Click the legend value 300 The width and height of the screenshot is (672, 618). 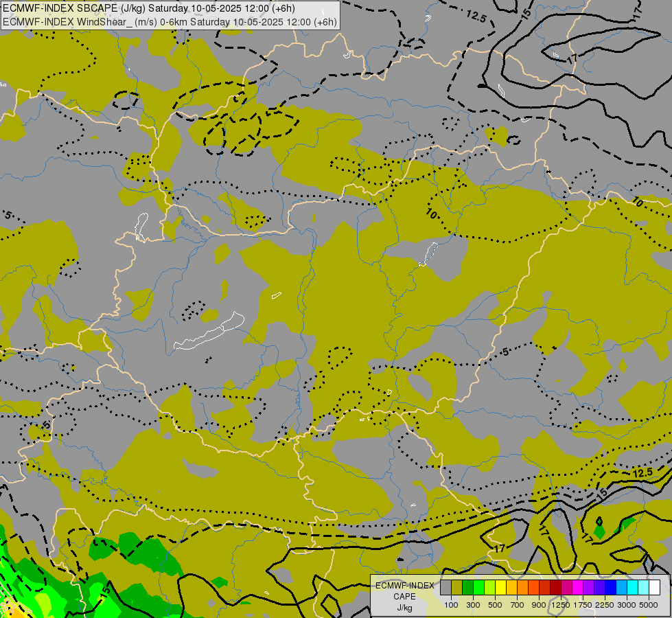473,605
